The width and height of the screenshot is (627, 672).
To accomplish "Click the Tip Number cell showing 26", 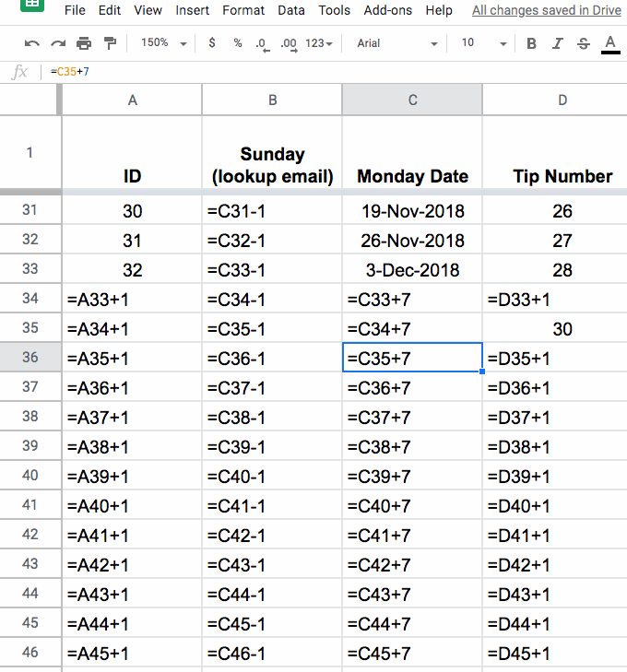I will click(555, 210).
